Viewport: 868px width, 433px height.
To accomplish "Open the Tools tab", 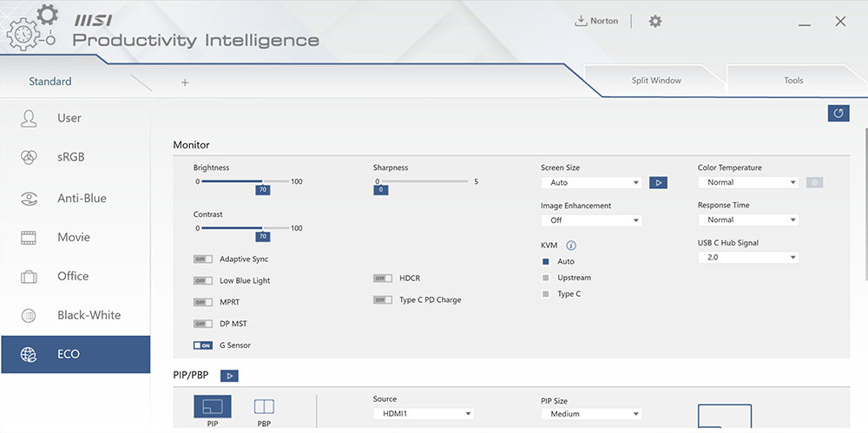I will click(793, 81).
